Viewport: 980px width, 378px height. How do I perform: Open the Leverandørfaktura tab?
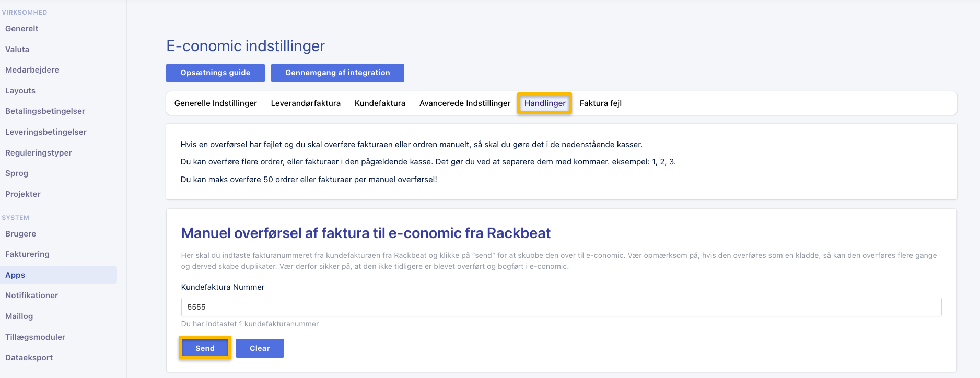point(306,103)
